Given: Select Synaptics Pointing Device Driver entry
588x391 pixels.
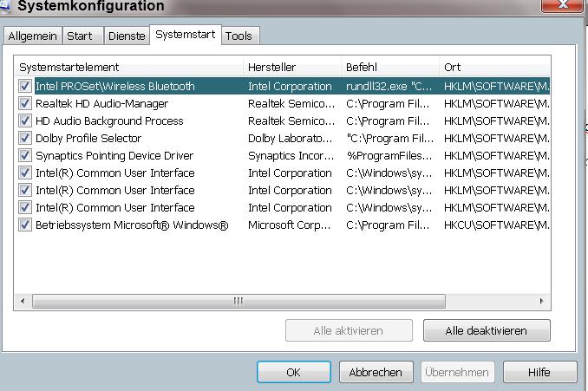Looking at the screenshot, I should tap(283, 155).
